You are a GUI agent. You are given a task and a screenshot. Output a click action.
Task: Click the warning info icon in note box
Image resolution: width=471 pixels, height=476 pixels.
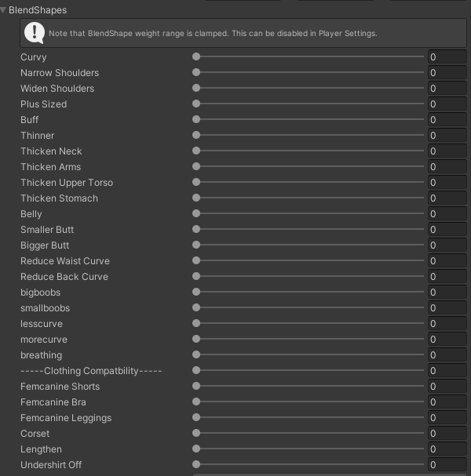35,33
